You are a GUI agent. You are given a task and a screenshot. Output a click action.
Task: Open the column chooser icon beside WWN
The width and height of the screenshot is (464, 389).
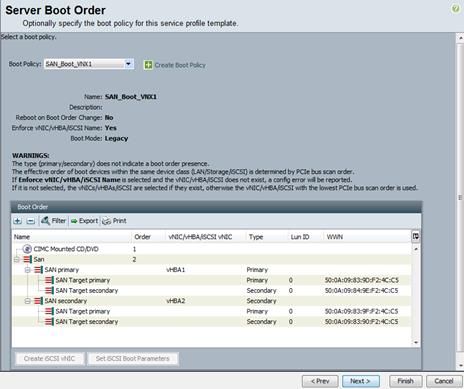(415, 236)
